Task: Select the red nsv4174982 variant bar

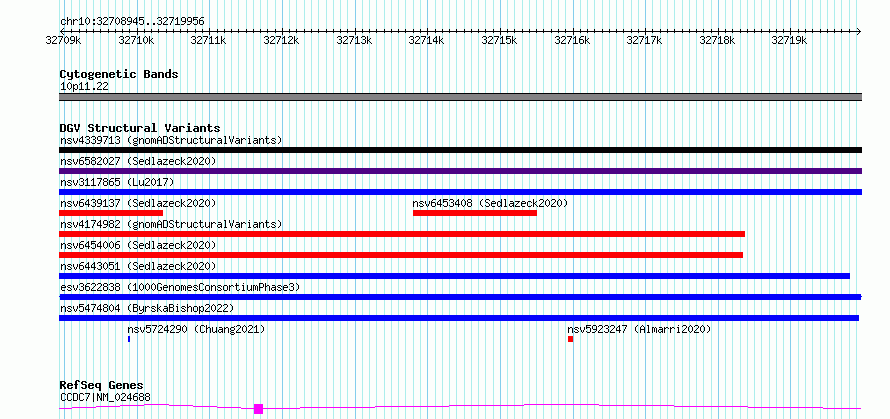Action: coord(402,234)
